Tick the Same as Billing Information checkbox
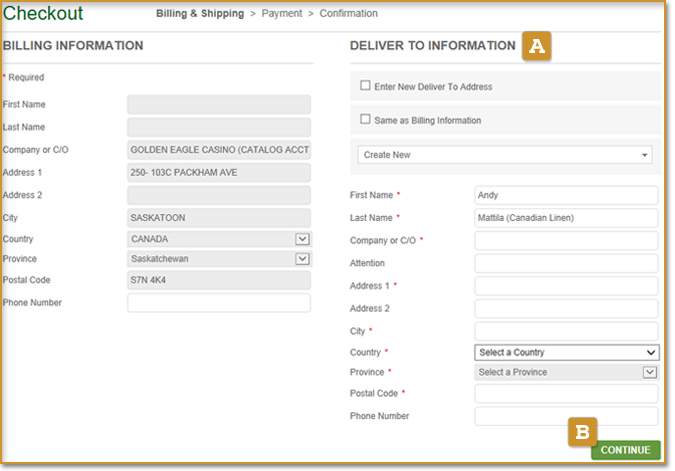Viewport: 675px width, 471px height. coord(366,120)
